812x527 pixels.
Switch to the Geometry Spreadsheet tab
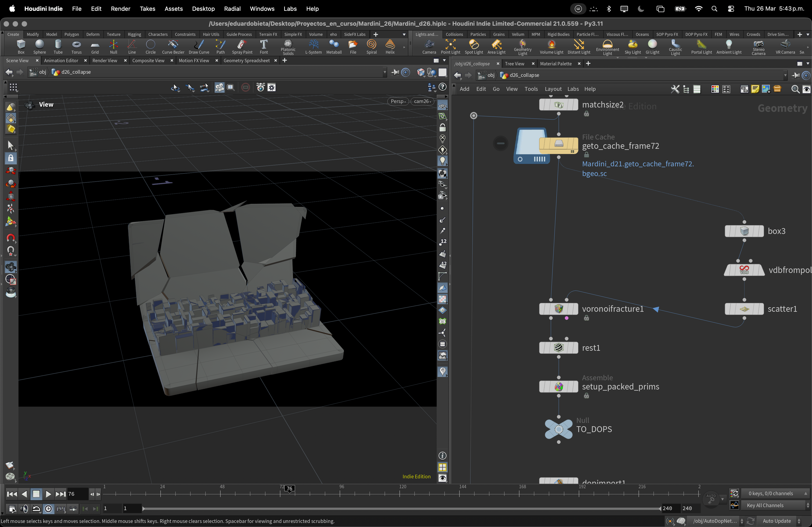(x=246, y=61)
